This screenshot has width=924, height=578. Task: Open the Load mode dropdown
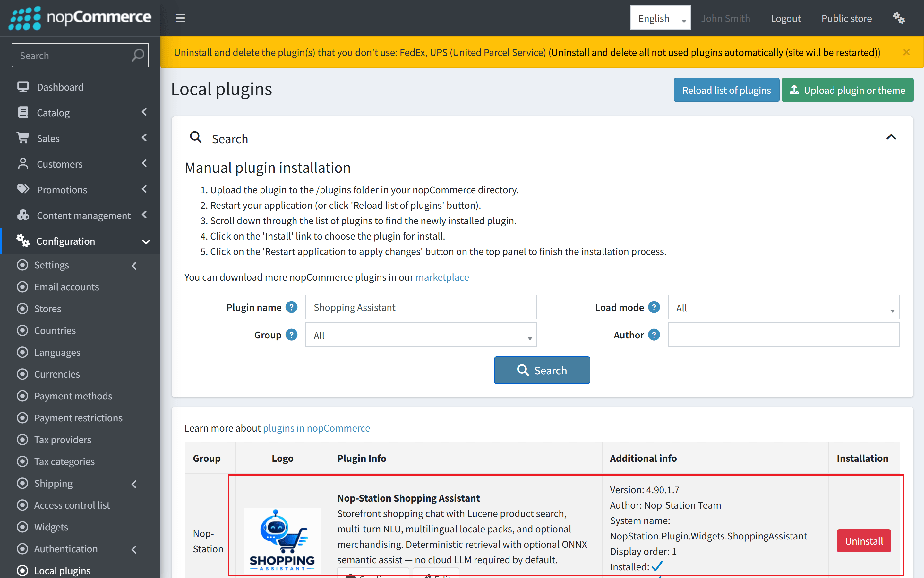783,307
